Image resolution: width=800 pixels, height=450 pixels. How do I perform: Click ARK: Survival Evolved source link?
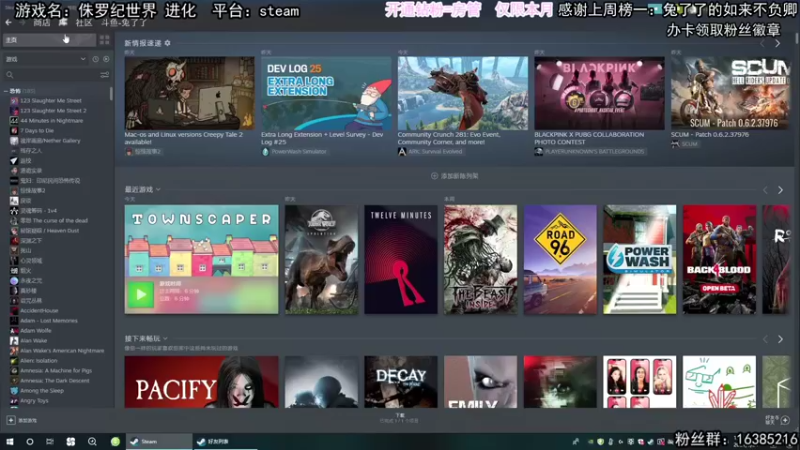tap(435, 152)
